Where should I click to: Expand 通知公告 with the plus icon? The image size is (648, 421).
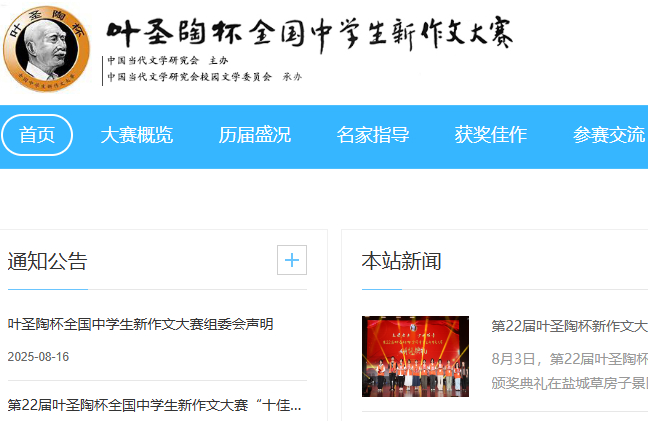point(292,260)
